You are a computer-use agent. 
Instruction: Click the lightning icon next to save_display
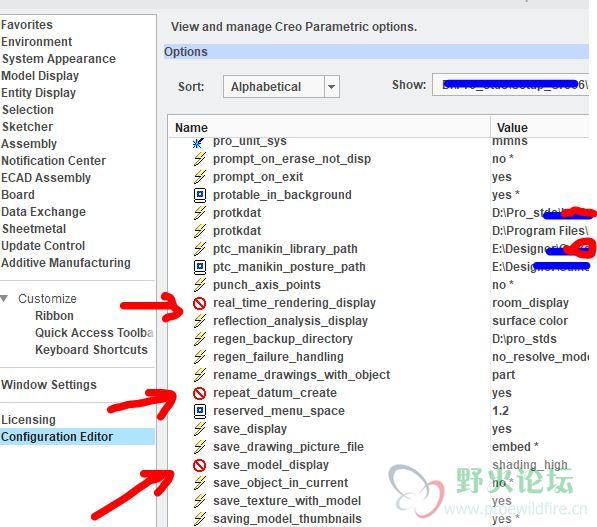click(200, 429)
